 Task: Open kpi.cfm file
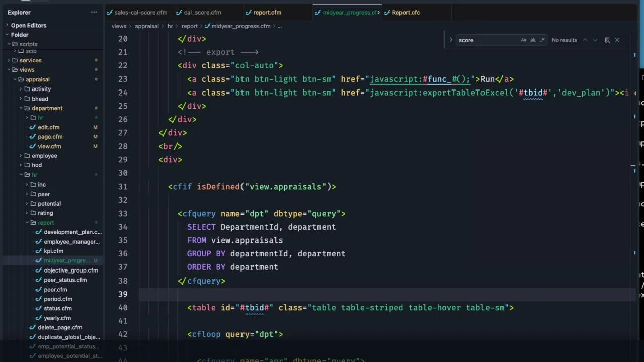53,251
